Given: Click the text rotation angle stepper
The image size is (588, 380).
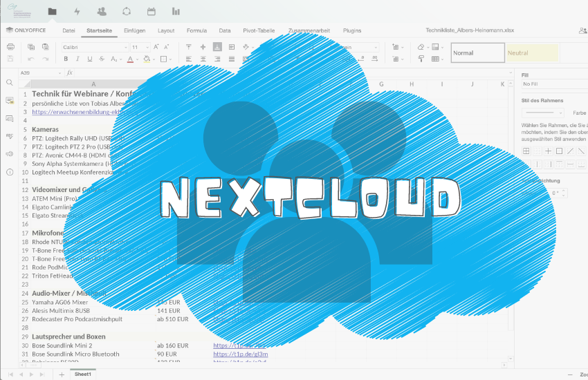Looking at the screenshot, I should pos(563,193).
